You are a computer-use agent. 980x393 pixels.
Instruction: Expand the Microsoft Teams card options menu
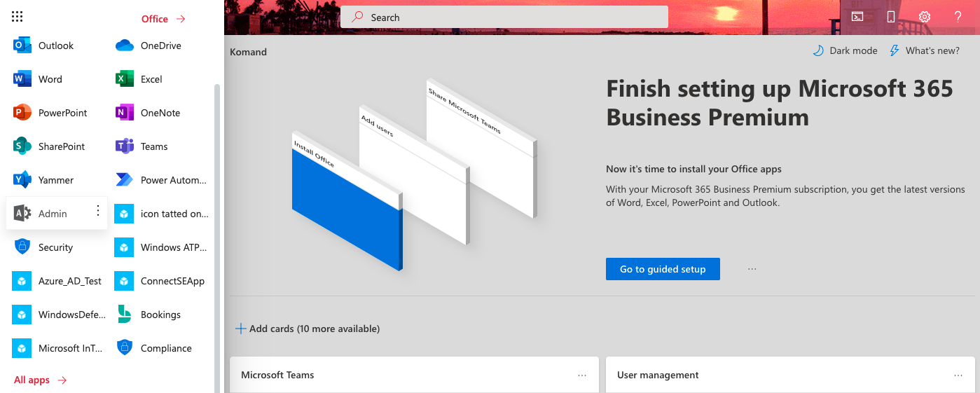[582, 375]
